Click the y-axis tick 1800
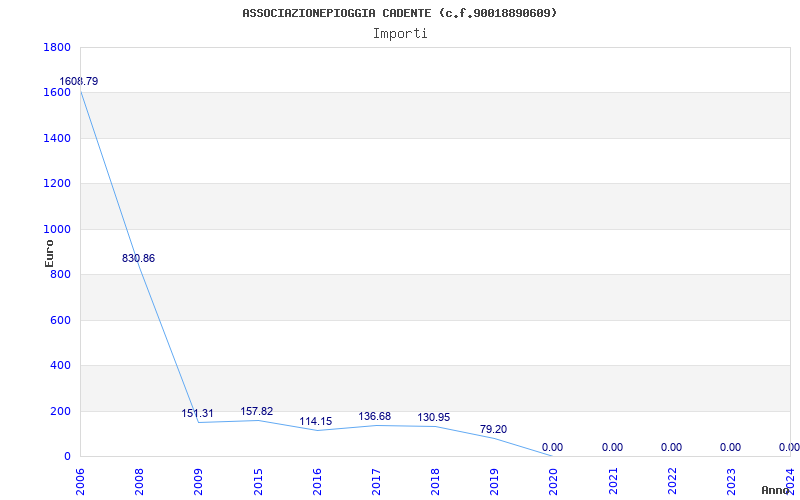The image size is (800, 500). (x=57, y=47)
